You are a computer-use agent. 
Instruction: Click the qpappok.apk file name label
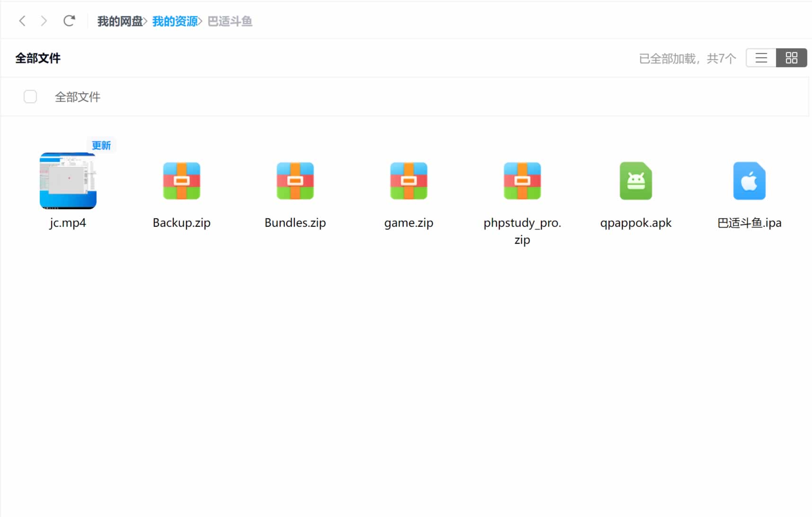click(x=636, y=223)
